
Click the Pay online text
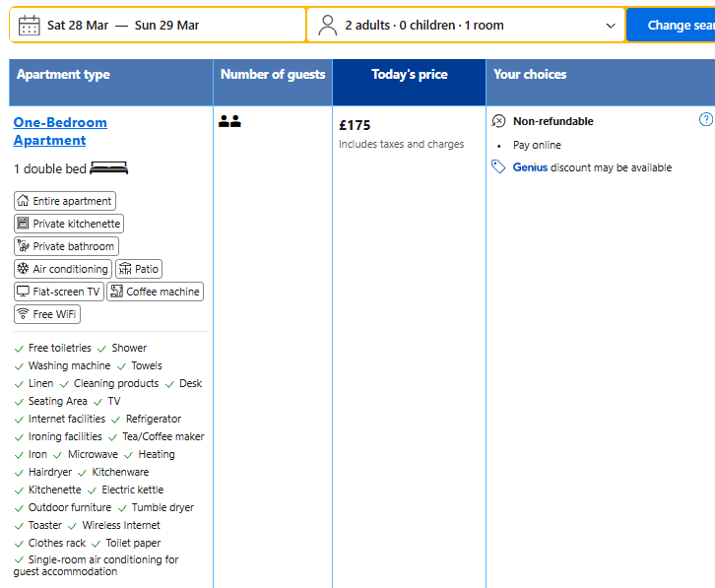tap(537, 145)
